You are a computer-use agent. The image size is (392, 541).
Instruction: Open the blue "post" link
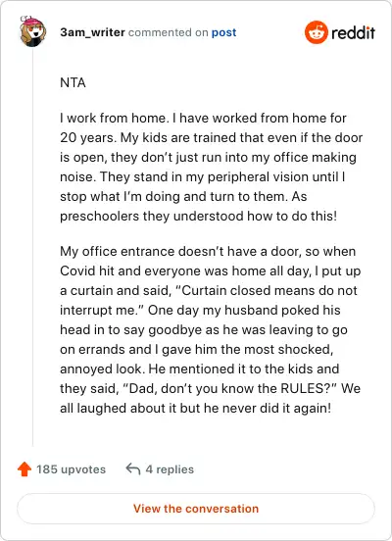[223, 32]
